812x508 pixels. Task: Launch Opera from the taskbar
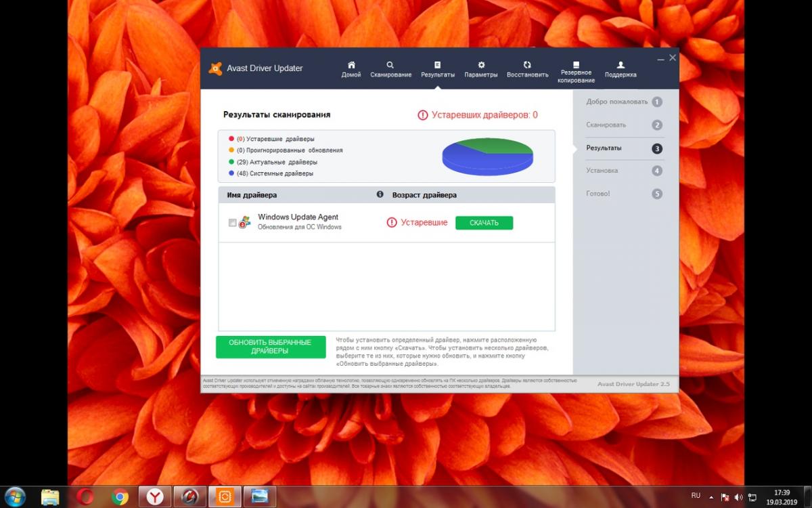pos(85,497)
